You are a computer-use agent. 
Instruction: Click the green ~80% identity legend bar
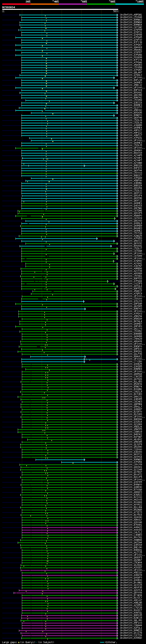click(101, 4)
